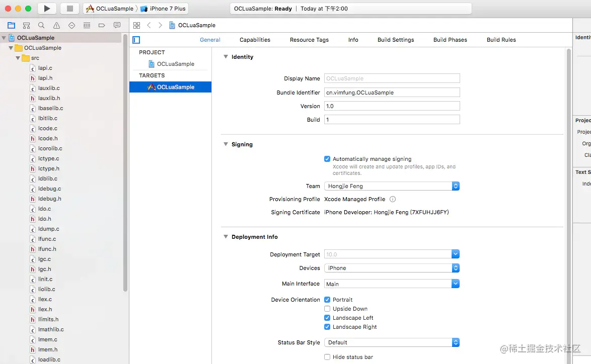Click the Stop button in toolbar
Viewport: 591px width, 364px height.
[x=70, y=9]
